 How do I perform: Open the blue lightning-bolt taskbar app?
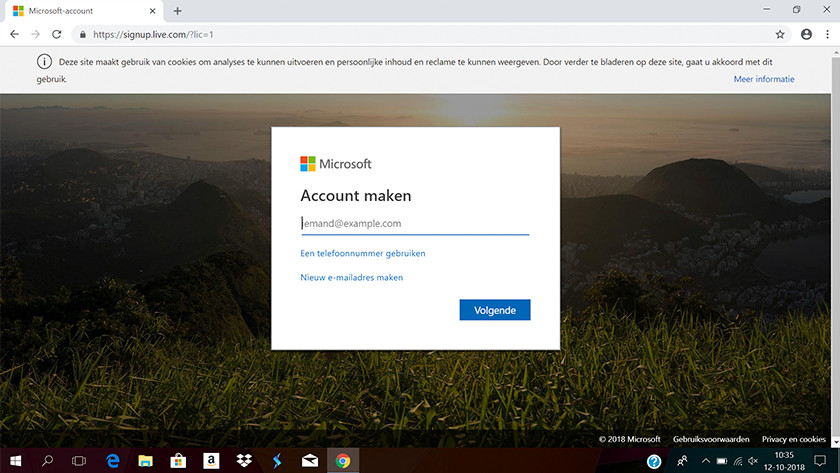click(276, 461)
